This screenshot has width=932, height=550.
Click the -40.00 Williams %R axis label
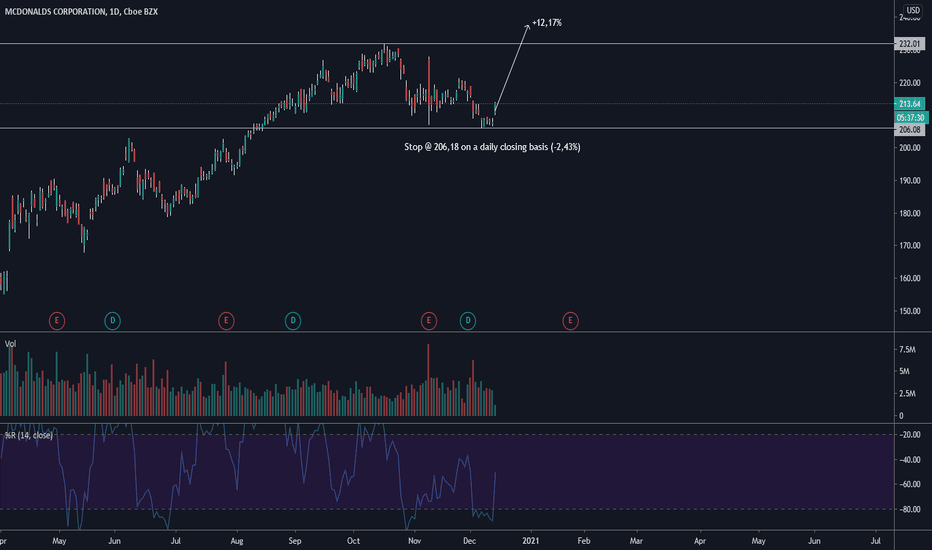coord(910,460)
